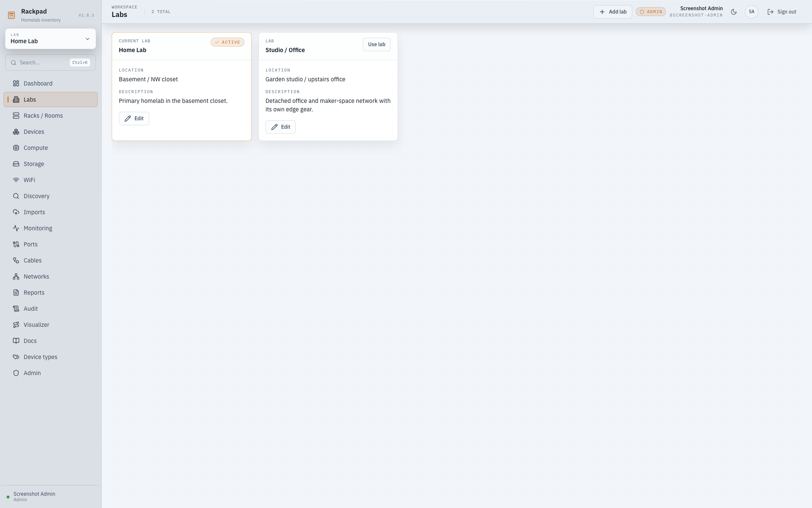This screenshot has width=812, height=508.
Task: Click the Devices cubes icon
Action: (x=16, y=132)
